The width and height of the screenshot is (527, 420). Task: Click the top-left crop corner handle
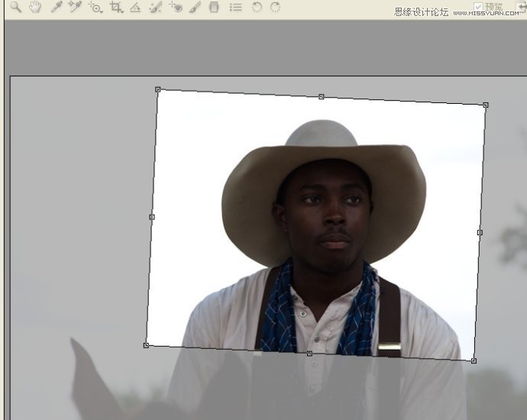(x=157, y=89)
